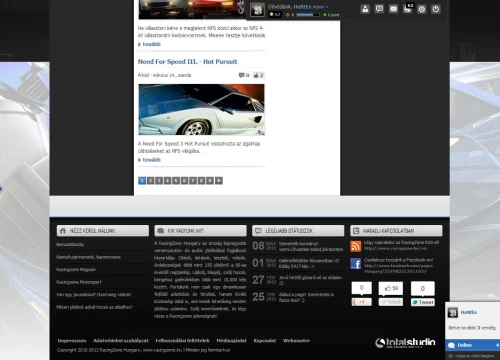The height and width of the screenshot is (360, 500).
Task: Open Racingzone Motorsport footer link
Action: (x=79, y=282)
